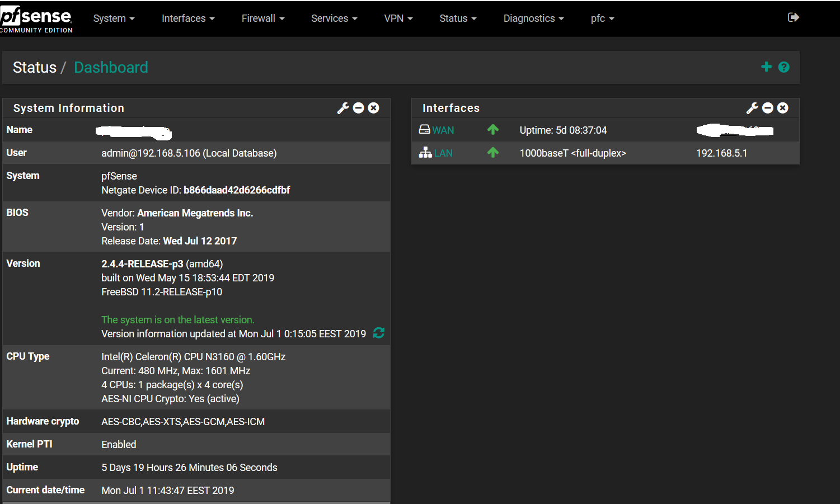Close the Interfaces widget
The image size is (840, 504).
pyautogui.click(x=783, y=108)
